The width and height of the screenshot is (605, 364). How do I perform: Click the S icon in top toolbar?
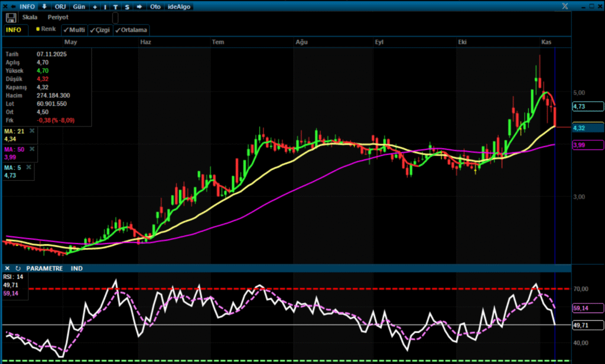(126, 6)
